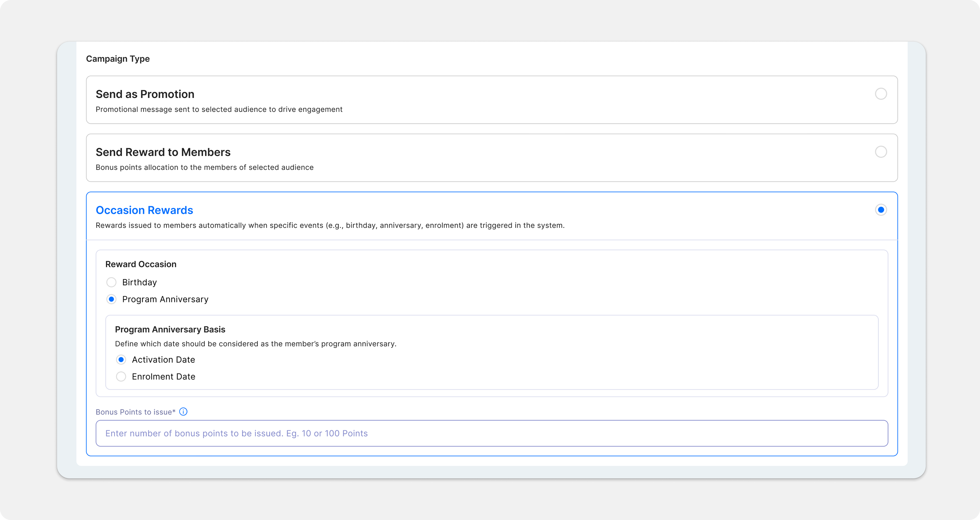Pick the Enrolment Date radio circle
This screenshot has width=980, height=520.
[x=121, y=377]
